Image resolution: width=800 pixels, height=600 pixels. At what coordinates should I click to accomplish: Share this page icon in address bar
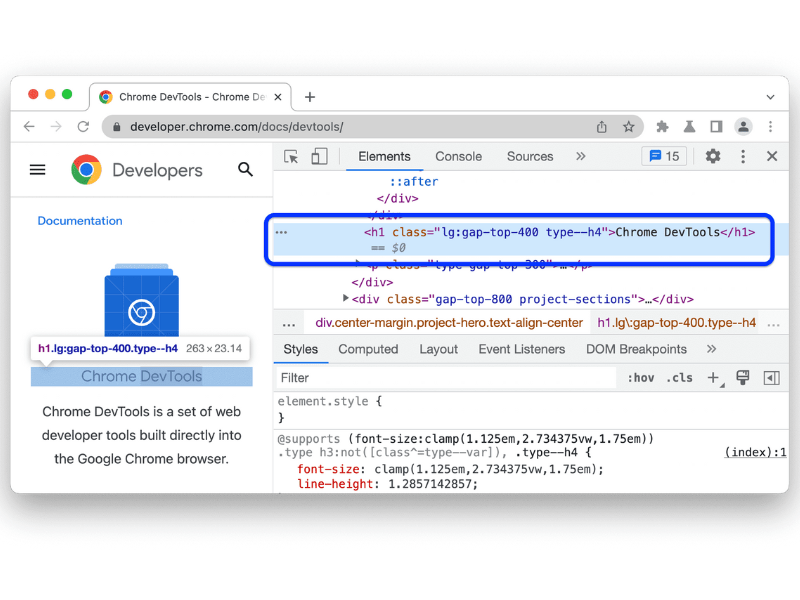602,127
